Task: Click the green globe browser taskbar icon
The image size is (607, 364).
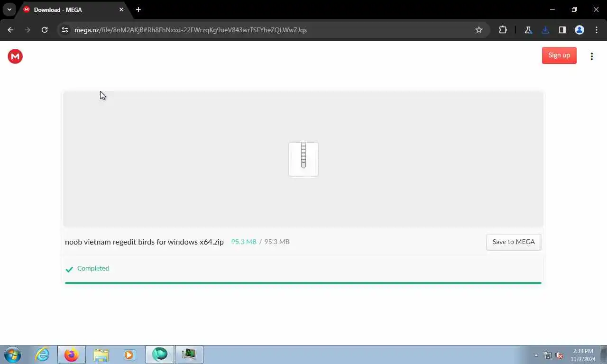Action: 160,355
